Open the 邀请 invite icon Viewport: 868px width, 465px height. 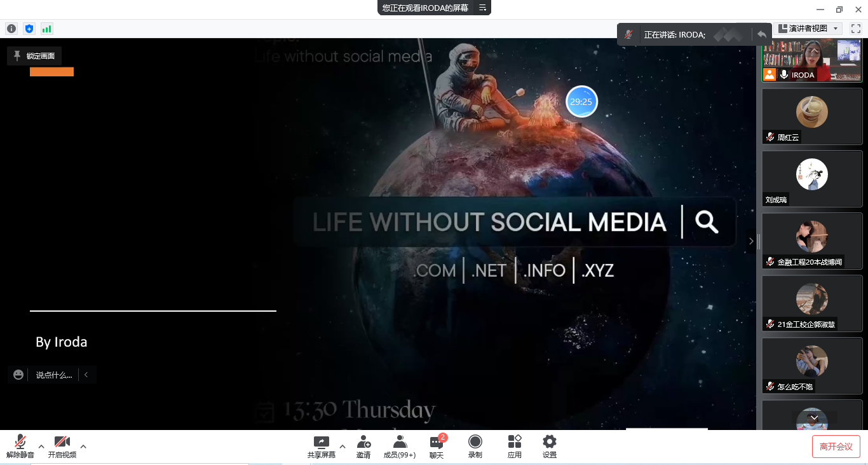363,446
